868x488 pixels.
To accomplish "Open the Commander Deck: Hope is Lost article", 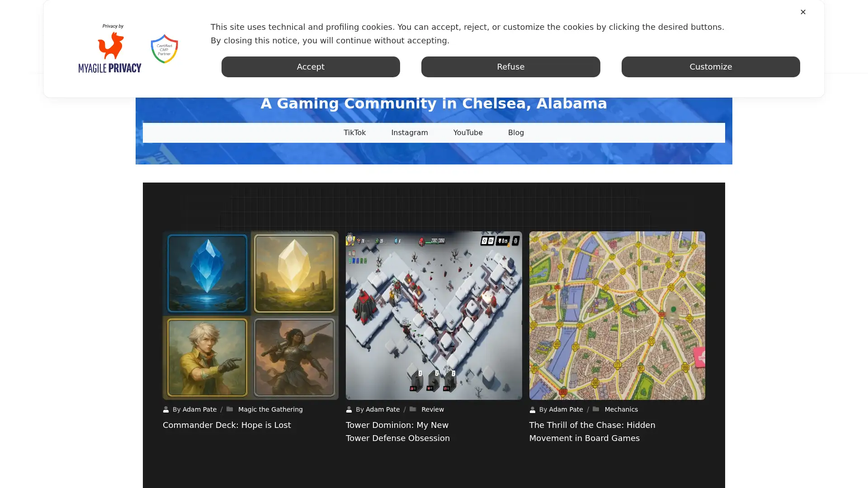I will click(226, 425).
